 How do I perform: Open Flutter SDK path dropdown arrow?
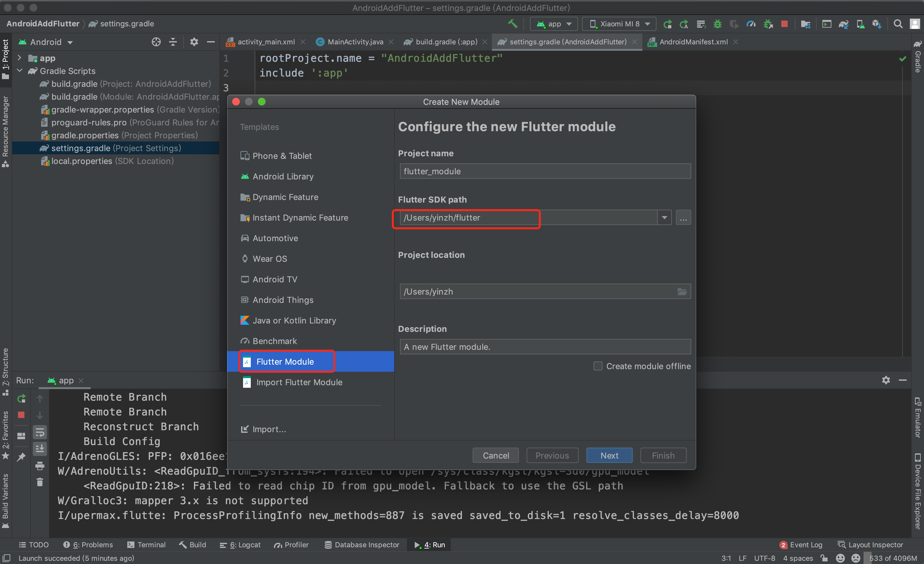pos(664,217)
